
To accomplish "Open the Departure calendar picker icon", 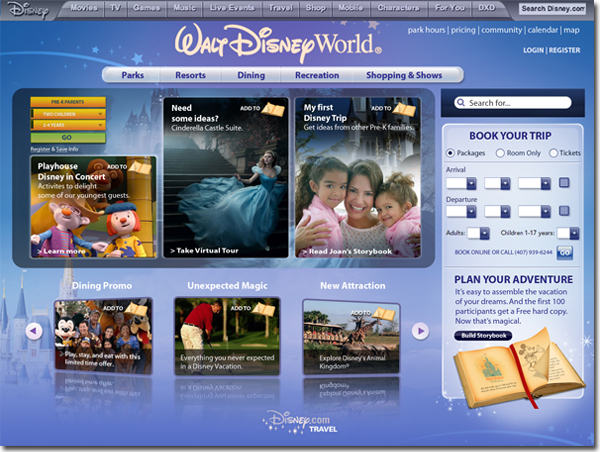I will 564,211.
